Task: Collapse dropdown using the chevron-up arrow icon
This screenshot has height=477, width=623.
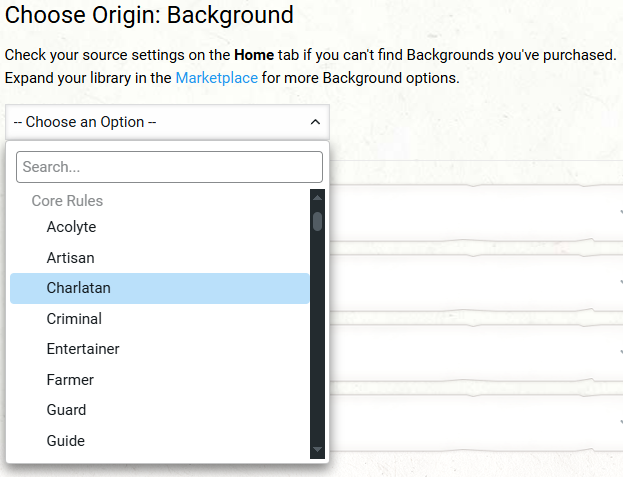Action: click(x=314, y=122)
